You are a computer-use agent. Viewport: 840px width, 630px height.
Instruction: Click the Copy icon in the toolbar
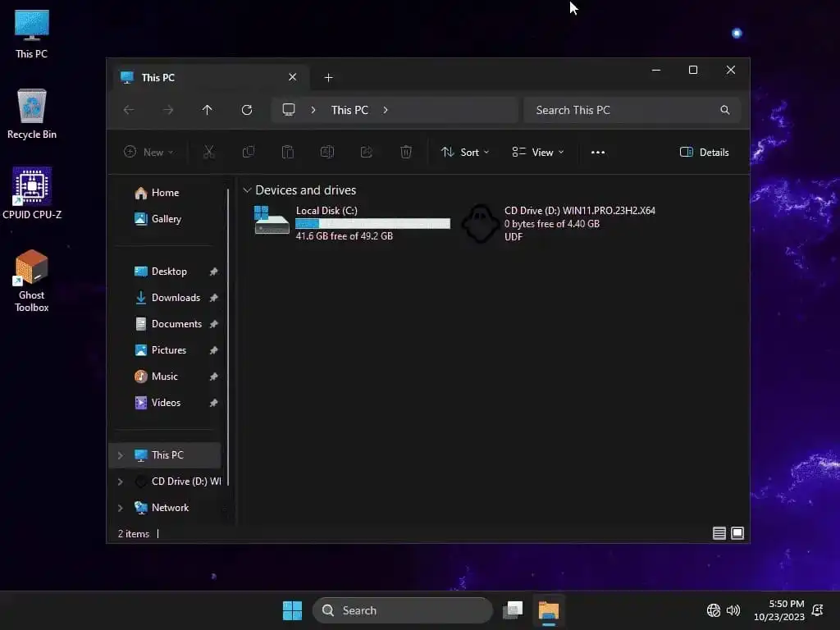pos(248,152)
